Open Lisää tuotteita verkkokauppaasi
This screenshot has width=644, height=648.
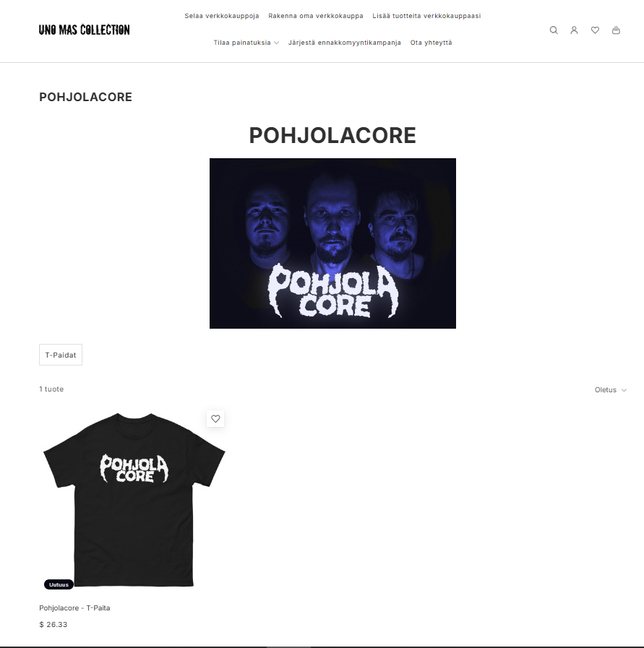(x=426, y=16)
